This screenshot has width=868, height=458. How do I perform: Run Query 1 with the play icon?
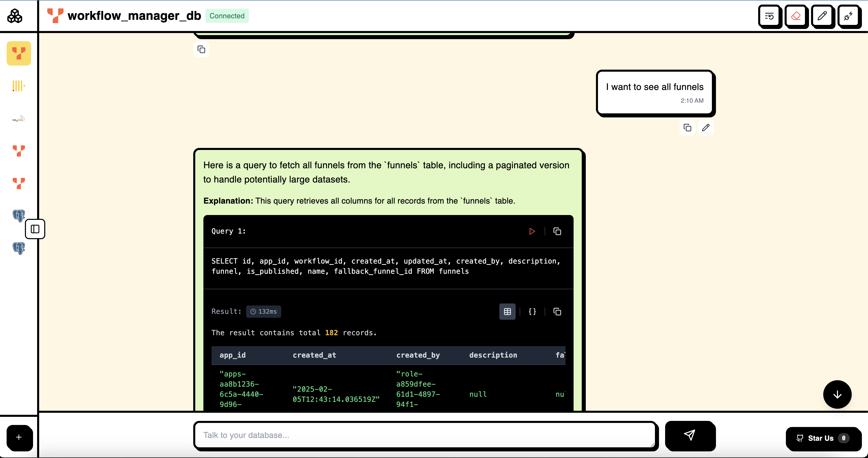pos(532,231)
